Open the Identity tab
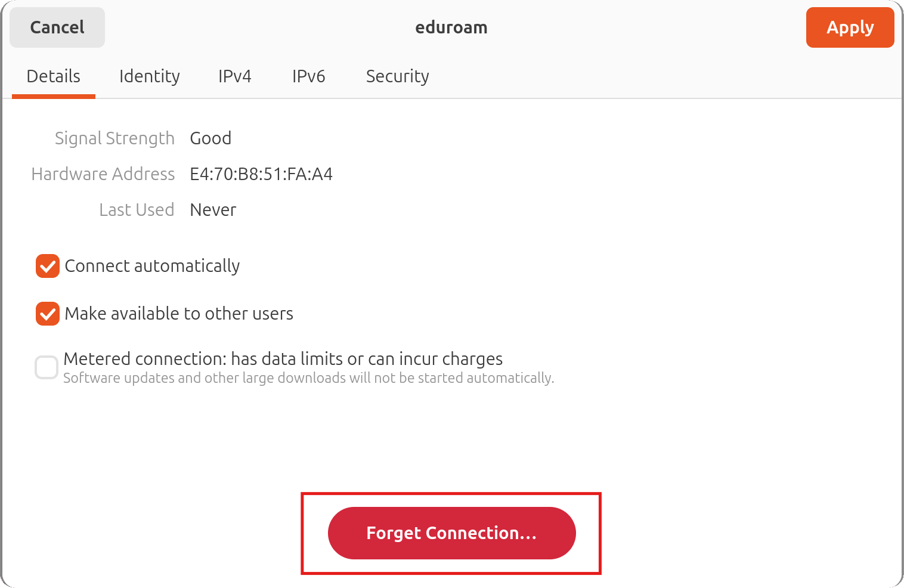The image size is (904, 588). (149, 76)
